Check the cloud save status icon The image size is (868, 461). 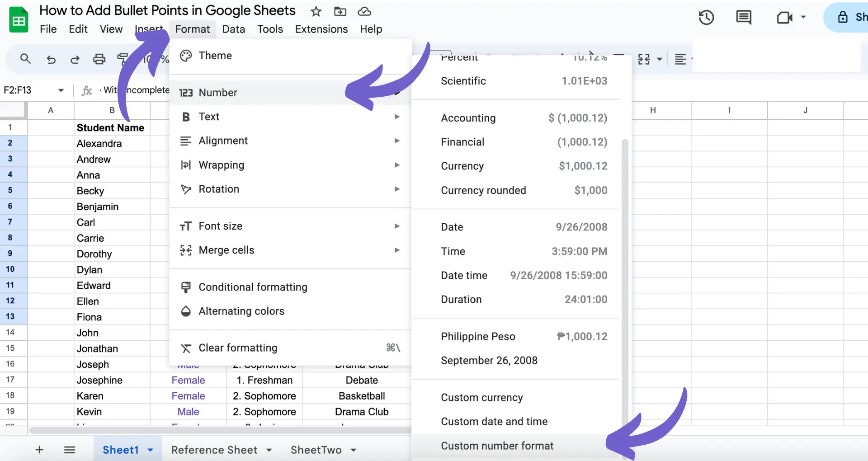pyautogui.click(x=364, y=11)
